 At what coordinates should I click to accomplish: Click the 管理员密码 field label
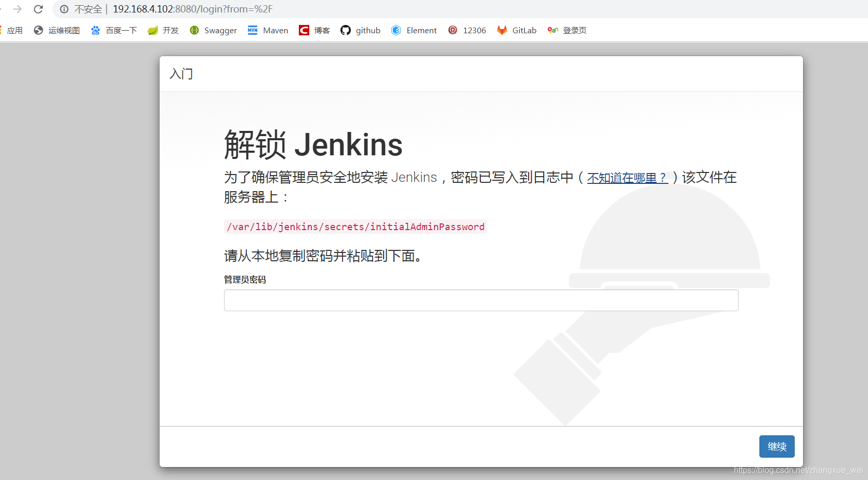click(245, 279)
